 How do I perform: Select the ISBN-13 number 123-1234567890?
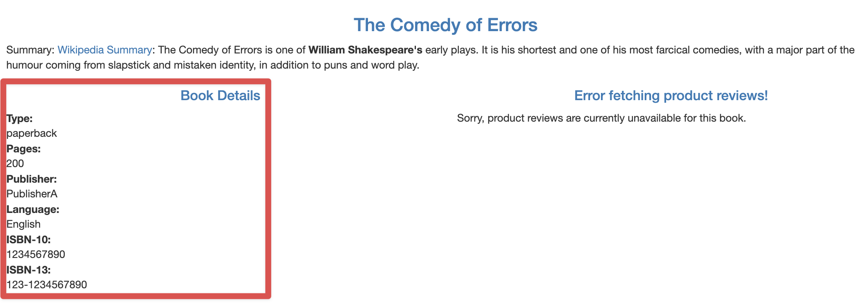tap(47, 285)
